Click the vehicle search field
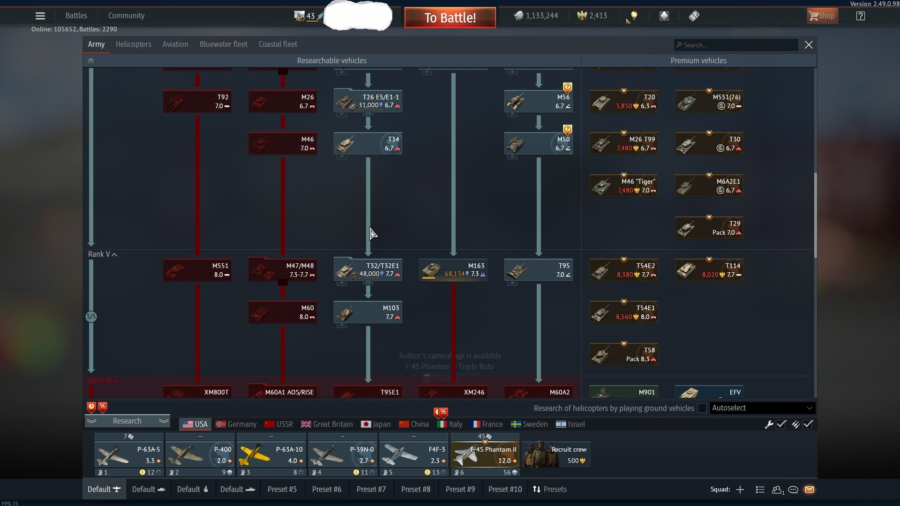Viewport: 900px width, 506px height. pos(736,45)
